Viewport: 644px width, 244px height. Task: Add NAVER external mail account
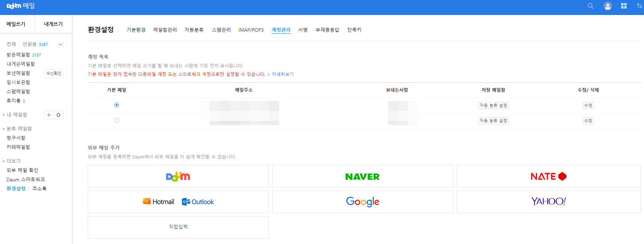(363, 176)
